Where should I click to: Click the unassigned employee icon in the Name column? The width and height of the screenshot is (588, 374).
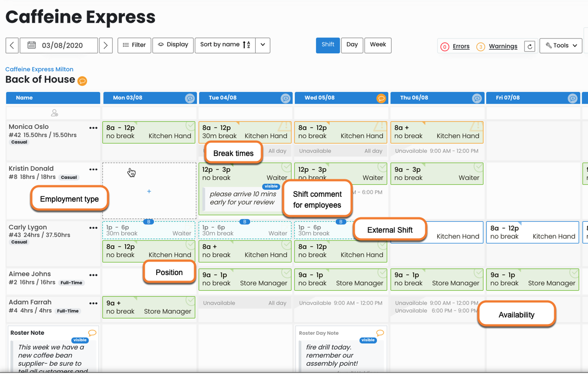(x=54, y=113)
